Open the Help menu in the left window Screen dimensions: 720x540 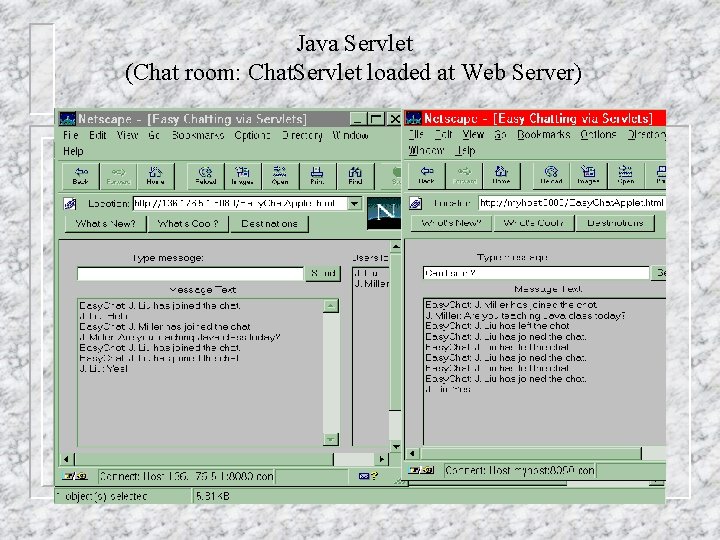[73, 151]
